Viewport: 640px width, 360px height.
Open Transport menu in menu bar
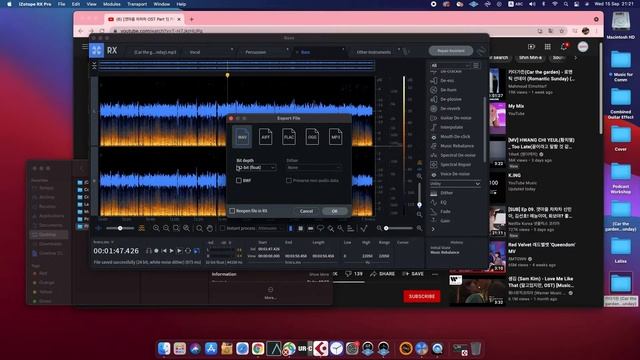137,4
